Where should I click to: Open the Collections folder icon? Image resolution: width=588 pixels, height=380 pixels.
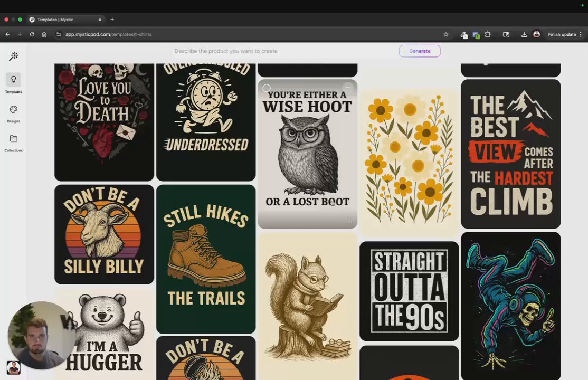14,139
